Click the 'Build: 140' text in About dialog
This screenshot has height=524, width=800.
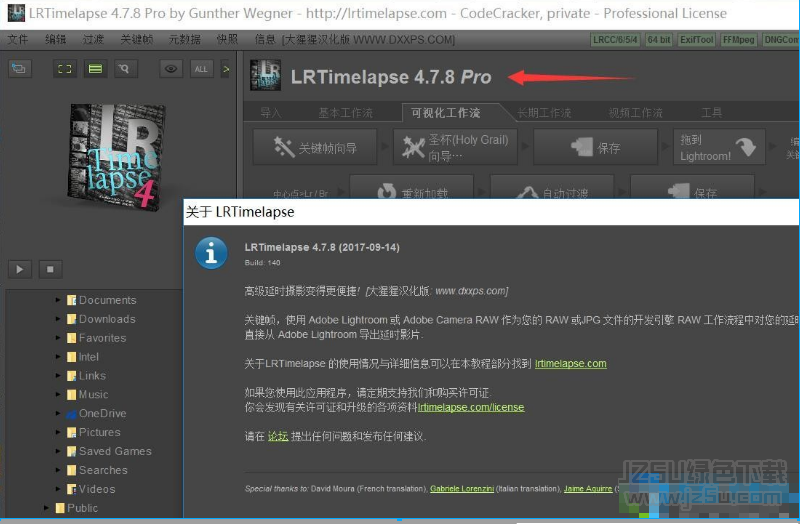[x=262, y=263]
